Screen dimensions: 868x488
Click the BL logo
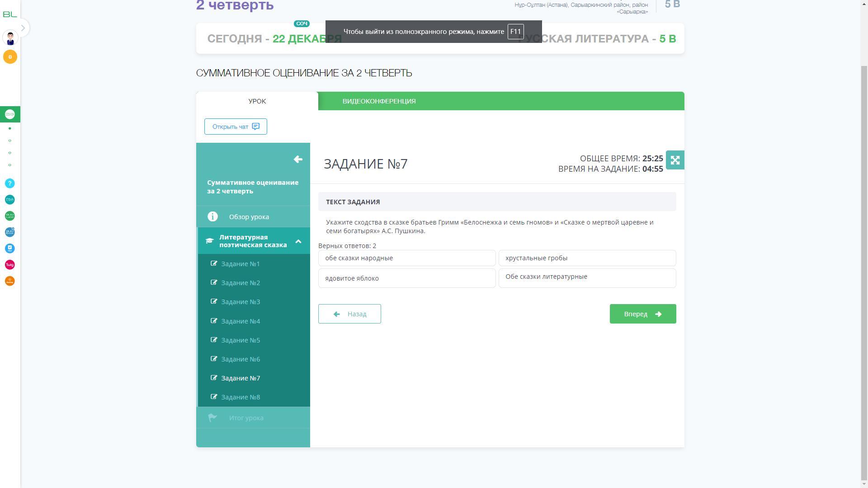pos(10,14)
